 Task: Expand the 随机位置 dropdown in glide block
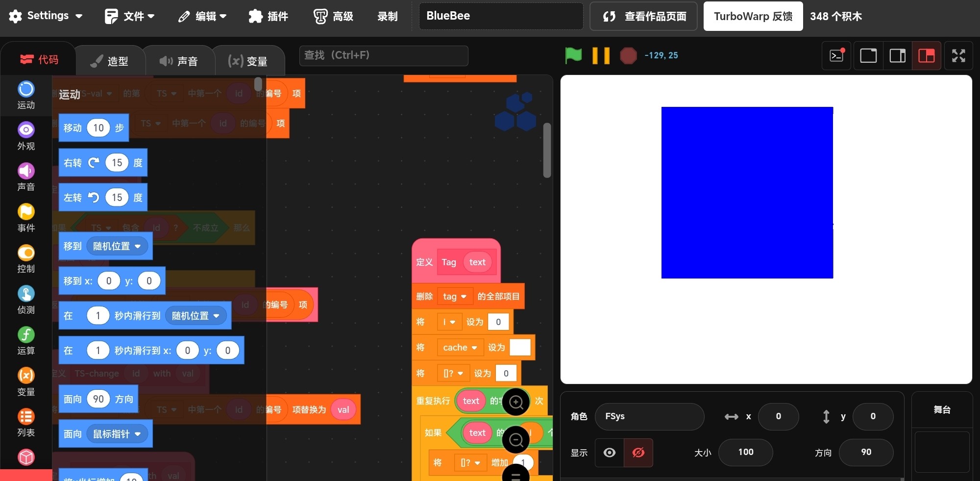click(195, 316)
